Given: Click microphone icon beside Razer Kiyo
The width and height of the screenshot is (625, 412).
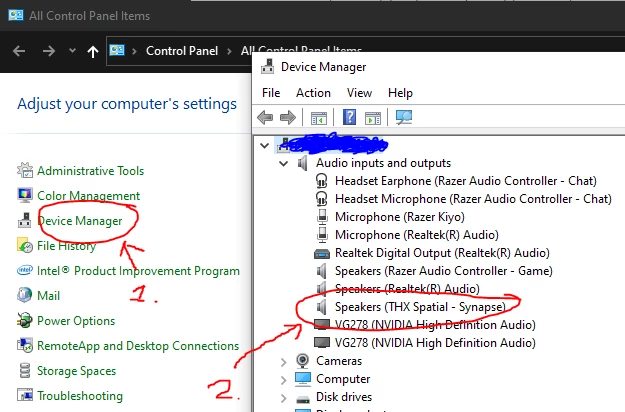Looking at the screenshot, I should click(x=322, y=217).
